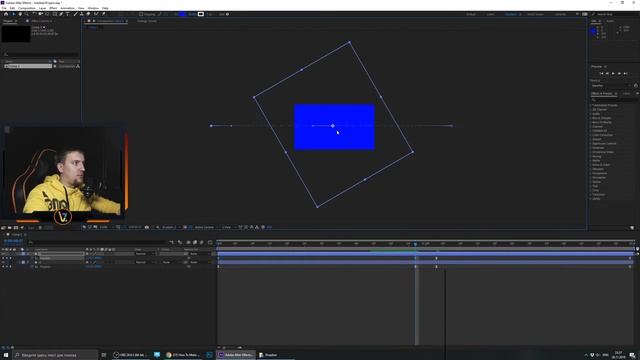Jump to last frame in Preview panel

[x=625, y=73]
